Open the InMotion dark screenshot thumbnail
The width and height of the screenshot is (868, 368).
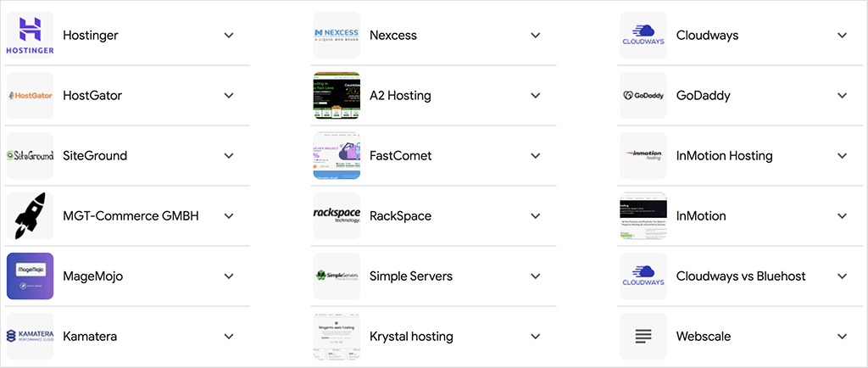tap(643, 216)
